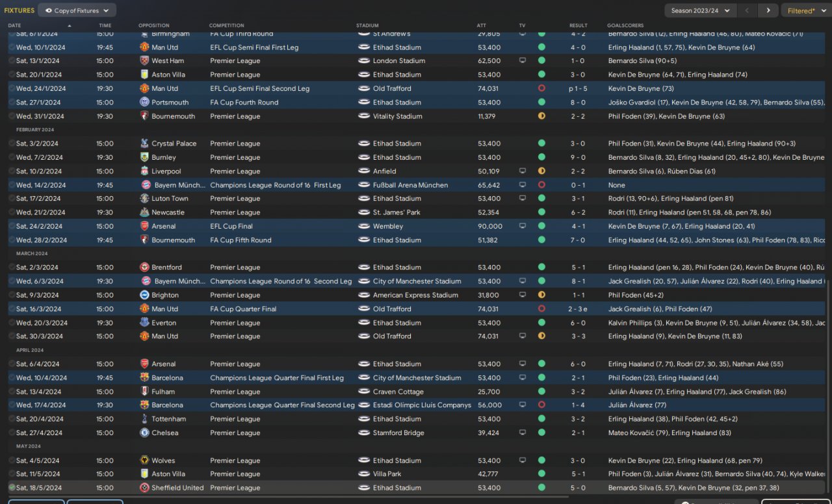This screenshot has width=832, height=504.
Task: Click the Luton Town club badge
Action: tap(144, 199)
